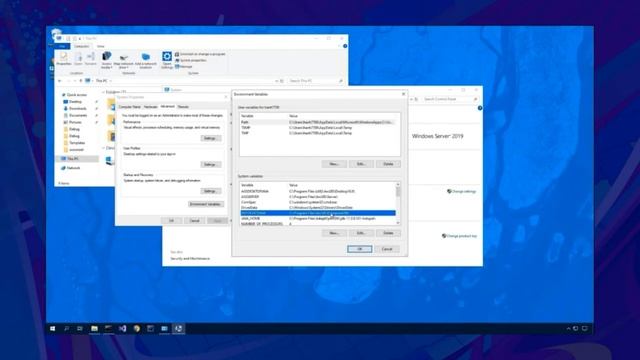
Task: Click the terminal icon on the taskbar
Action: (x=108, y=329)
